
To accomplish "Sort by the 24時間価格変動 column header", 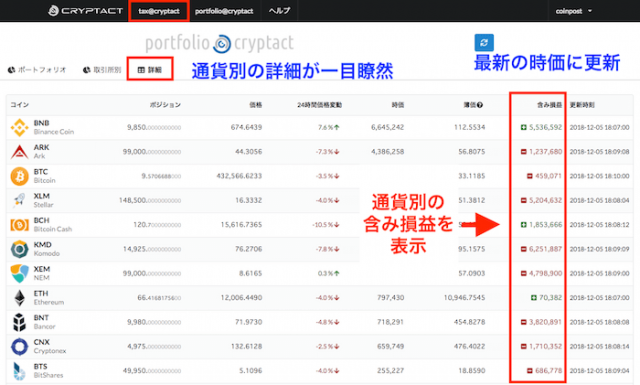I will coord(319,105).
